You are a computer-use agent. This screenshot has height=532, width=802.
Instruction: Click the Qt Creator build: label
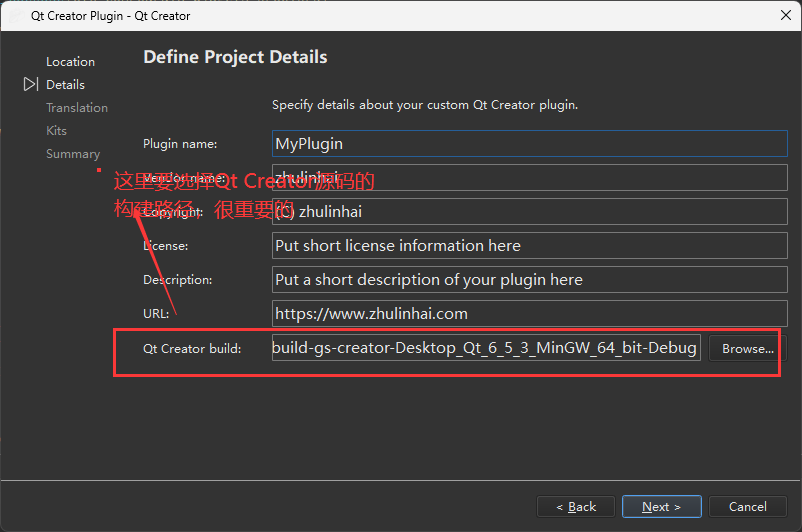coord(192,349)
